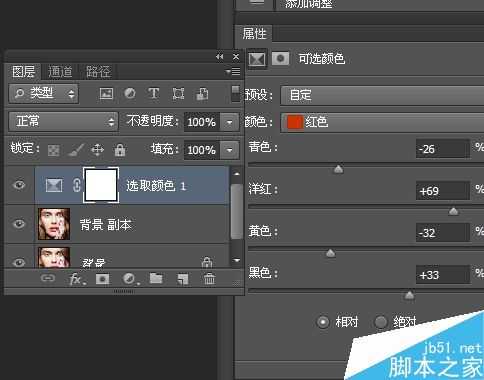Click the selective color adjustment icon in Properties
Screen dimensions: 484x380
[257, 59]
